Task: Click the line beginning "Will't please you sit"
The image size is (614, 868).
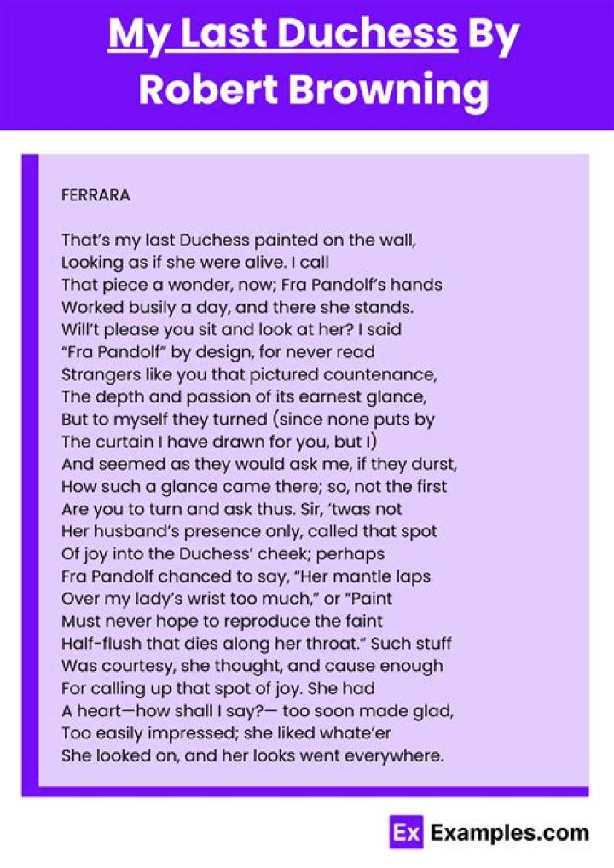Action: pos(230,329)
